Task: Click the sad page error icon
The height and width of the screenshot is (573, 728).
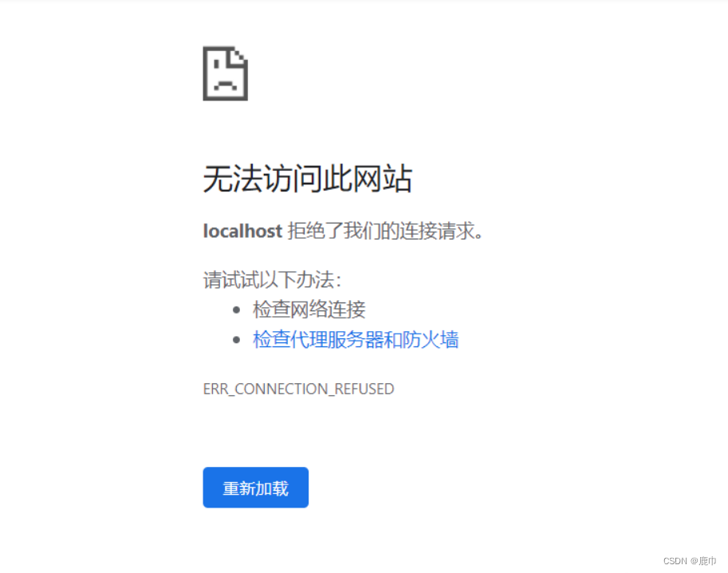Action: click(x=225, y=73)
